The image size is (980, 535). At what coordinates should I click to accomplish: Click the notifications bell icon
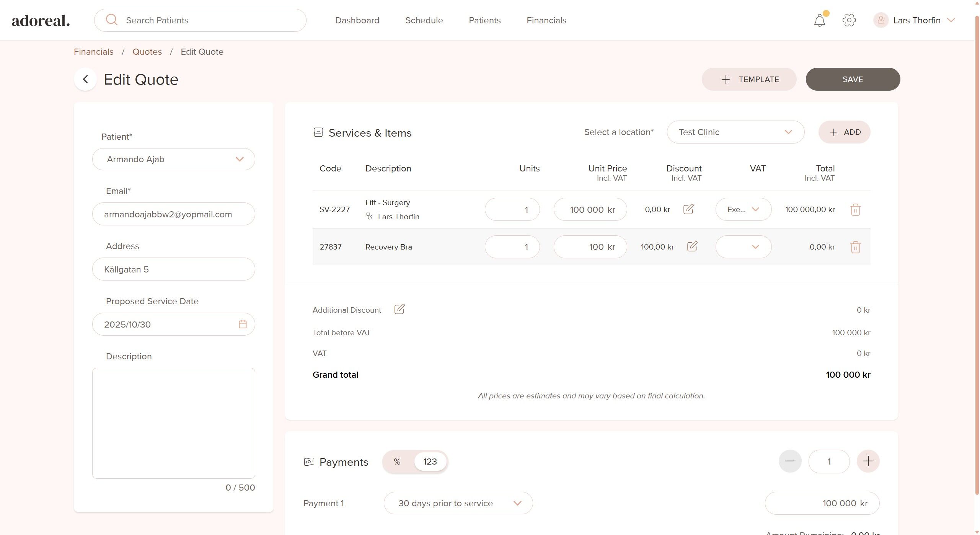point(819,20)
